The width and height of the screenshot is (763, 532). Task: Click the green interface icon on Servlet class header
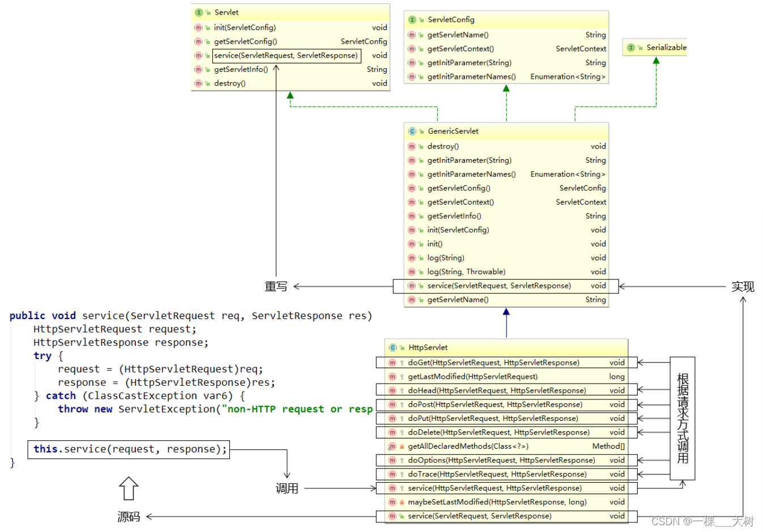point(199,12)
